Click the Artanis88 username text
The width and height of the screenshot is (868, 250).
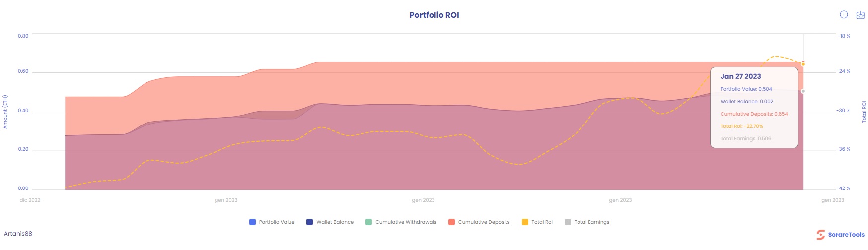(x=18, y=234)
